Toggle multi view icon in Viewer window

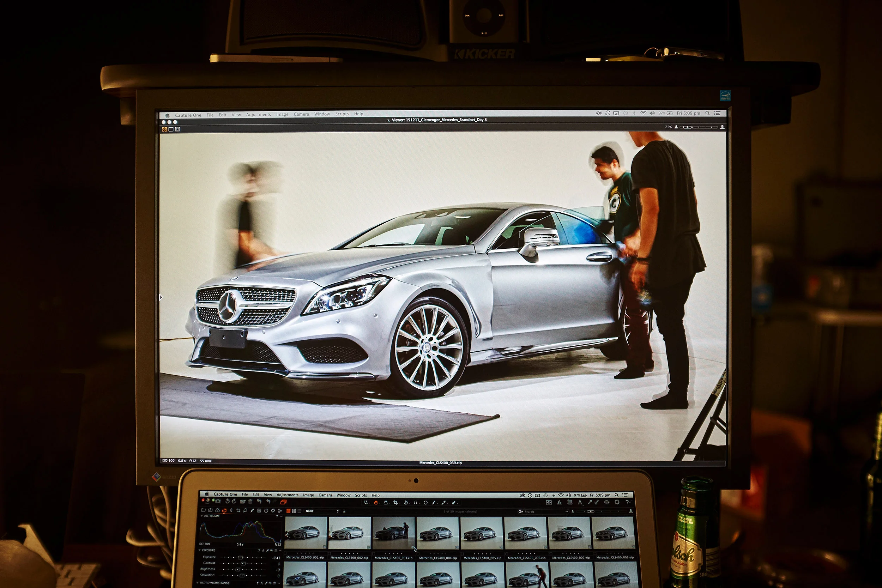click(x=164, y=129)
